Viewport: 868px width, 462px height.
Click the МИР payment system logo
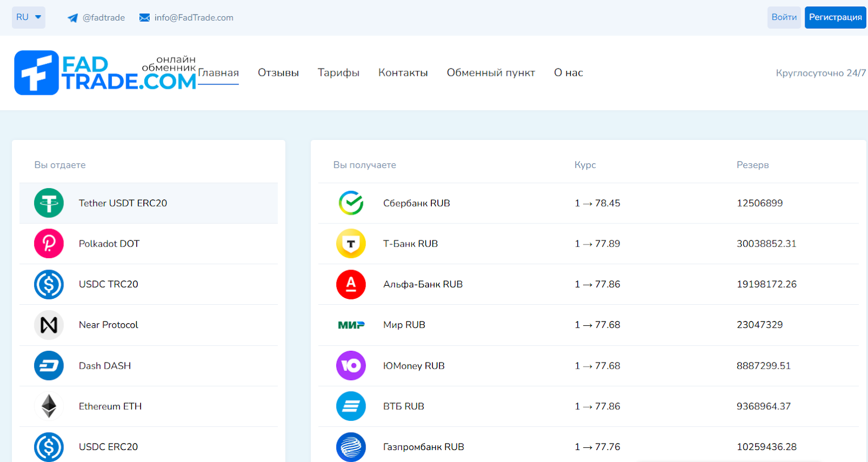[x=351, y=325]
